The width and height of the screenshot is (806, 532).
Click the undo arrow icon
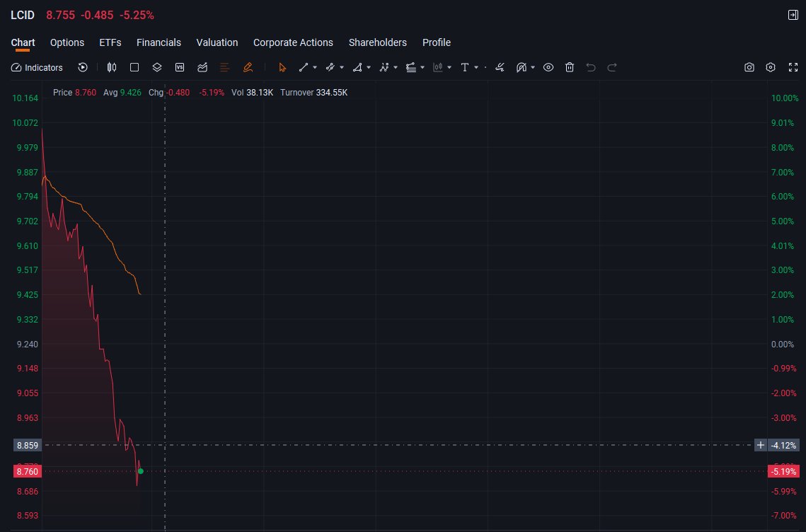[x=591, y=67]
